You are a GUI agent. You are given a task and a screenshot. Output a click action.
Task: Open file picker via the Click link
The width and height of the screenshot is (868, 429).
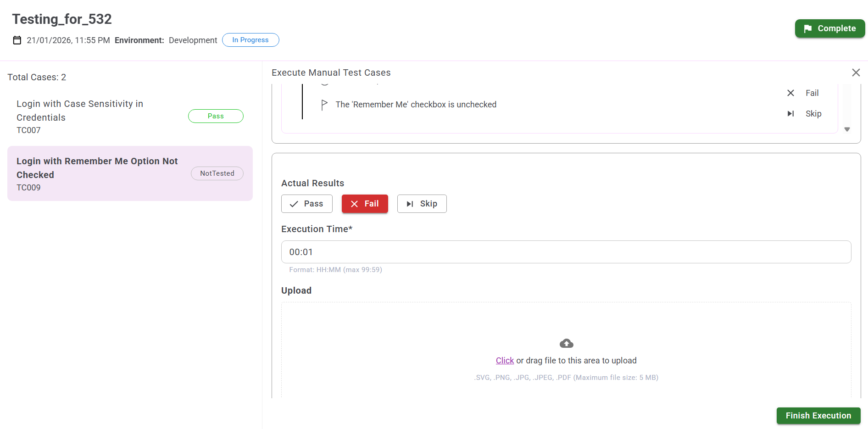coord(505,361)
